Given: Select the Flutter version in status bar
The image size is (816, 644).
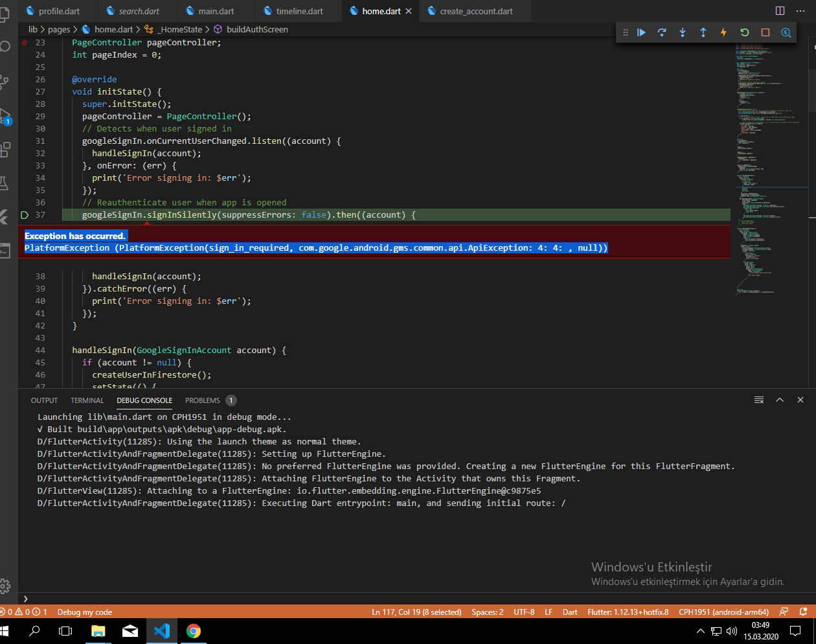Looking at the screenshot, I should pyautogui.click(x=628, y=612).
